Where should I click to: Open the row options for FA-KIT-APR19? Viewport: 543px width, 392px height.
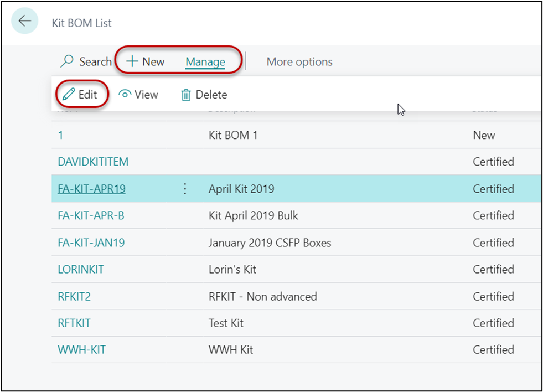(x=185, y=189)
